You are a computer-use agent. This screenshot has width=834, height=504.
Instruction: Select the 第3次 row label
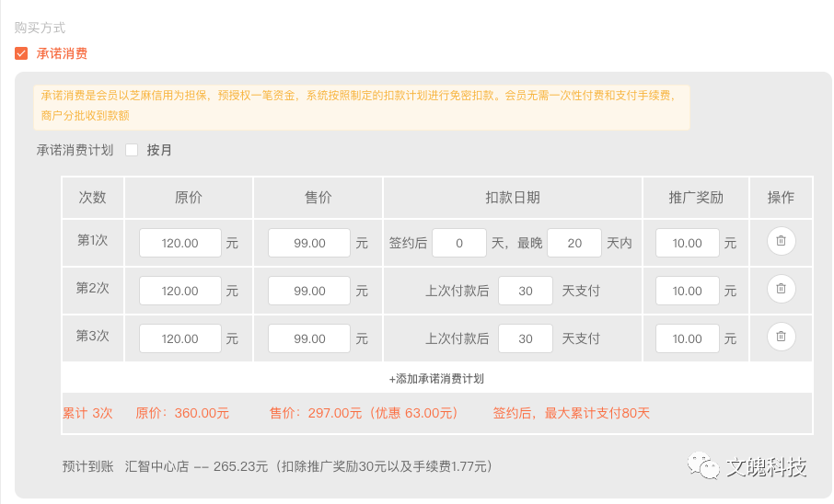(93, 336)
